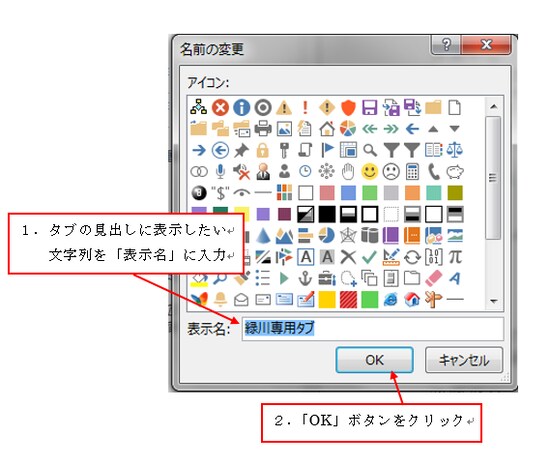Screen dimensions: 550x465
Task: Pick the muted speaker icon
Action: (x=242, y=171)
